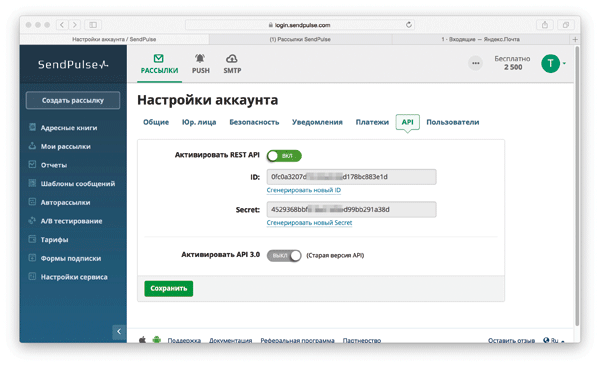Open the three-dots more menu

click(x=475, y=63)
